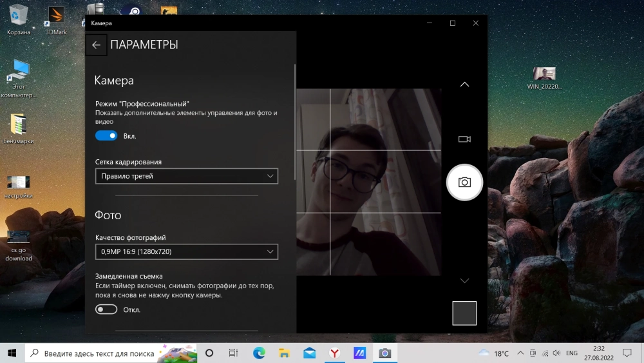The height and width of the screenshot is (363, 644).
Task: Open Yandex Browser from the taskbar
Action: 335,353
